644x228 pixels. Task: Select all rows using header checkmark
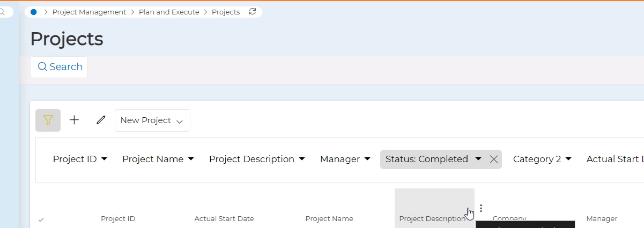pos(41,219)
